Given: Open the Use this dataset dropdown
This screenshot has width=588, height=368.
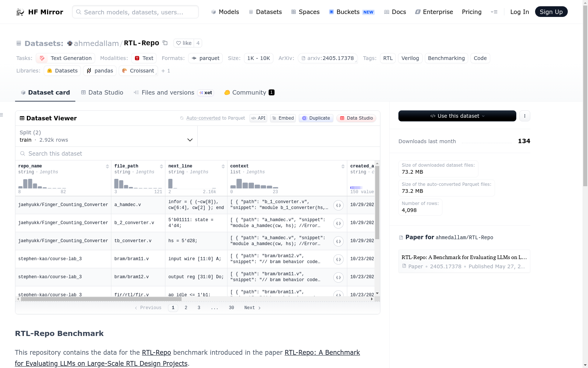Looking at the screenshot, I should tap(457, 116).
